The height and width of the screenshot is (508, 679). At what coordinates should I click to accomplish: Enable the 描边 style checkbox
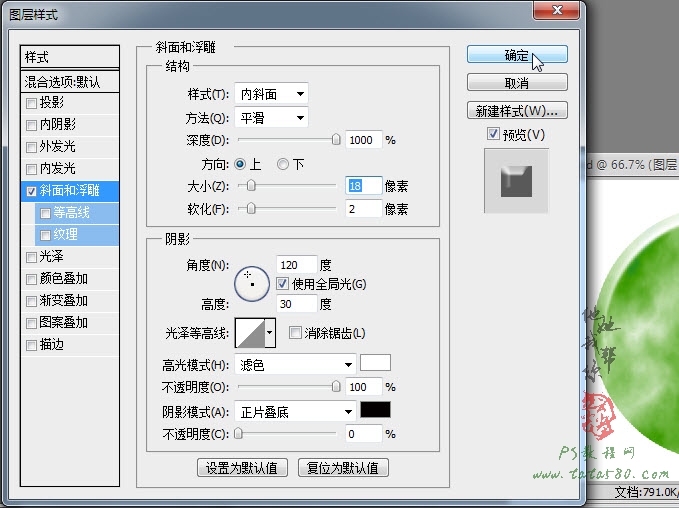[31, 345]
